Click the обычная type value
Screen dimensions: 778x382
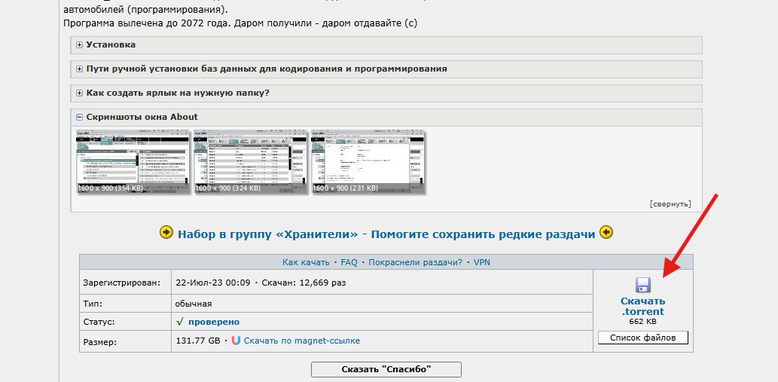(194, 303)
